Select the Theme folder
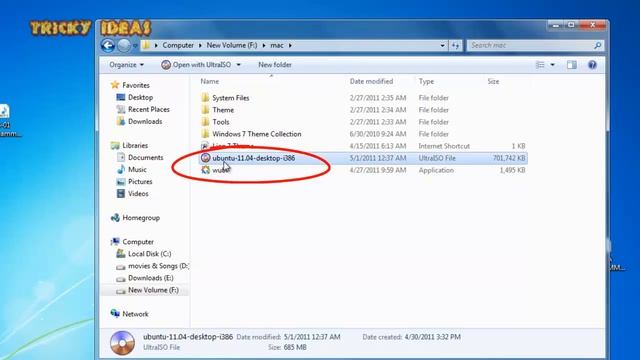Image resolution: width=640 pixels, height=360 pixels. click(223, 110)
